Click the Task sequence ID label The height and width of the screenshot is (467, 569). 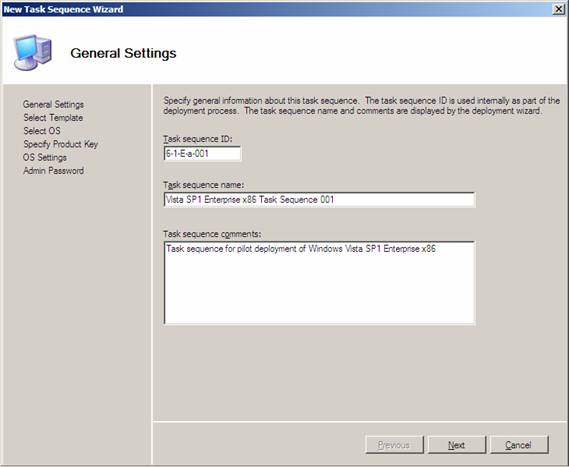(198, 139)
